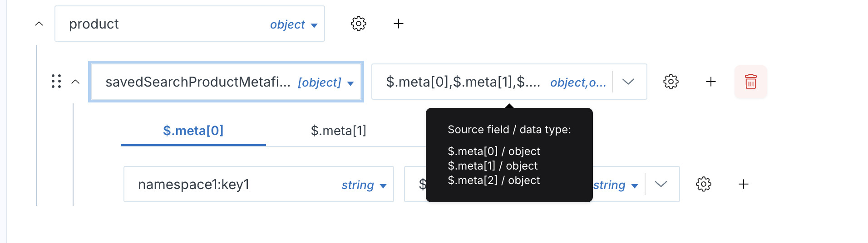The image size is (868, 243).
Task: Open source string type dropdown in bottom row
Action: coord(616,185)
